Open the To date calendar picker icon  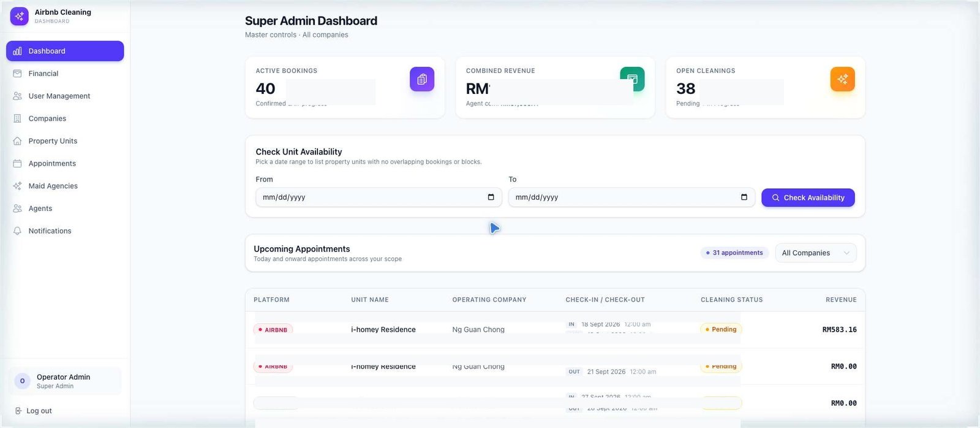(x=744, y=197)
